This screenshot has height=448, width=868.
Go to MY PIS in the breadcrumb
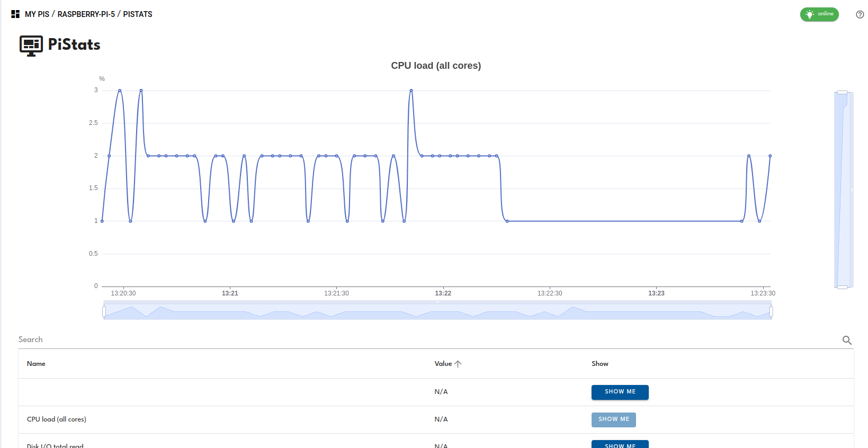(37, 14)
